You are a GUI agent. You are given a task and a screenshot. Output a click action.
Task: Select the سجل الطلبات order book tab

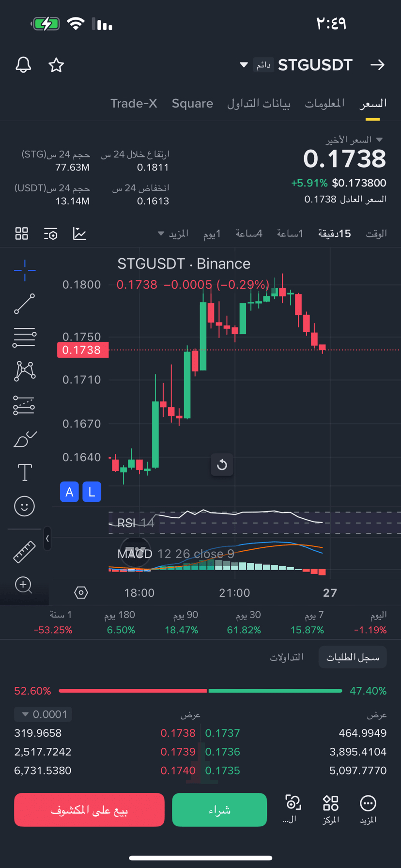click(x=353, y=657)
